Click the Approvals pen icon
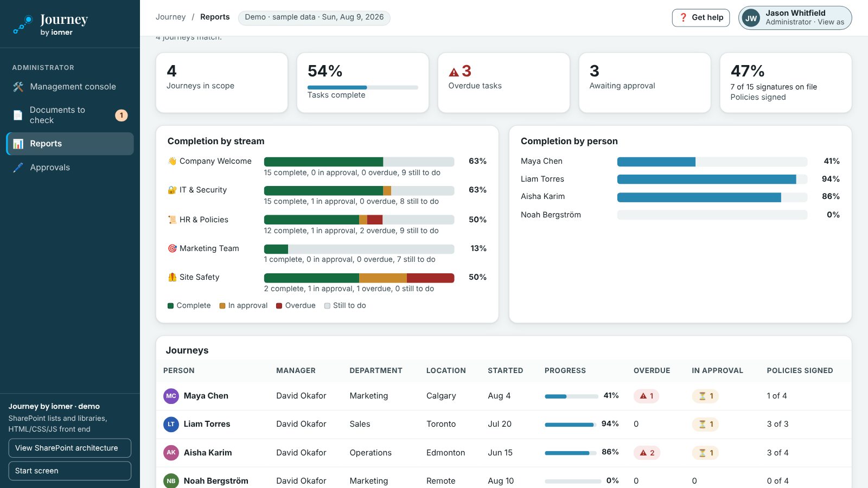868x488 pixels. (18, 168)
